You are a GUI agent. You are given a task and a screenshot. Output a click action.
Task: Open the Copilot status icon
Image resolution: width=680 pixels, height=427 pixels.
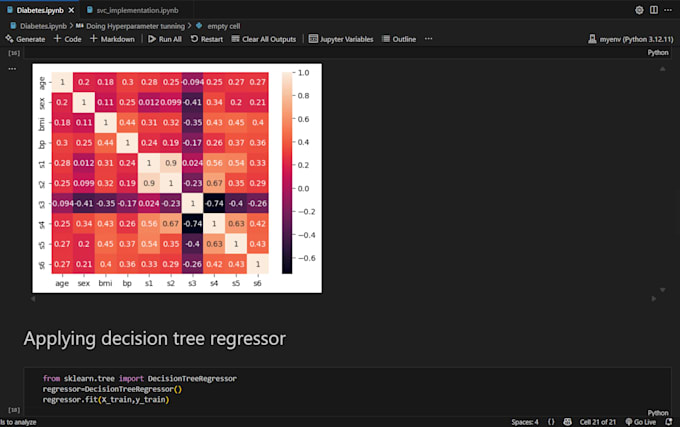click(567, 422)
